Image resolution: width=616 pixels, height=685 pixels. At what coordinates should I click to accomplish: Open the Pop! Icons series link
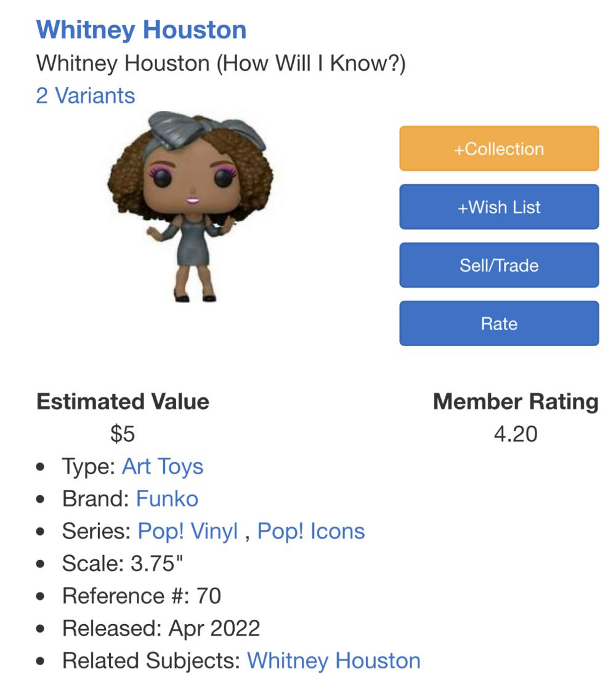(x=310, y=530)
